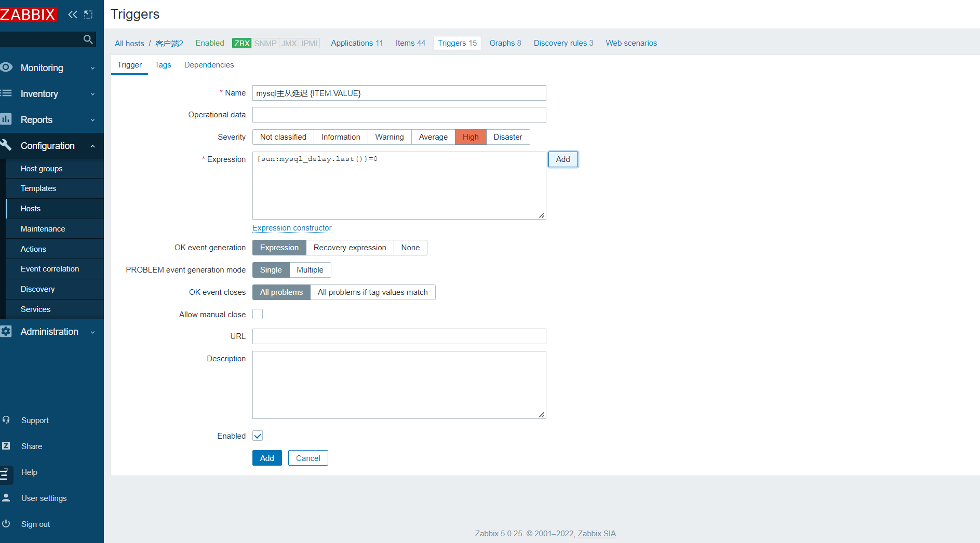
Task: Select Multiple PROBLEM event generation mode
Action: 310,270
